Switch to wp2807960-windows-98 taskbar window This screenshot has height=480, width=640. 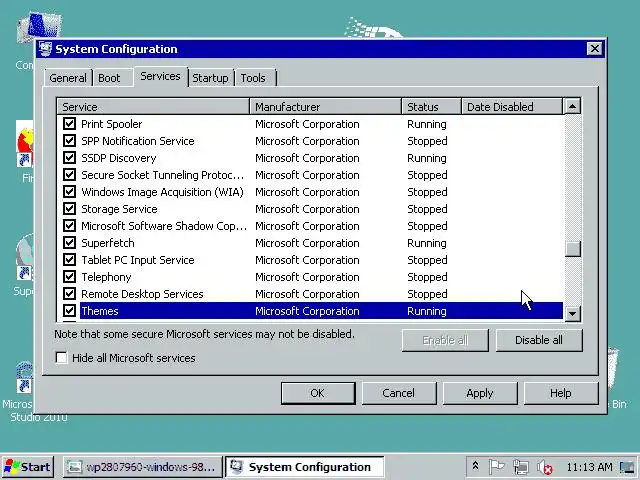coord(143,467)
